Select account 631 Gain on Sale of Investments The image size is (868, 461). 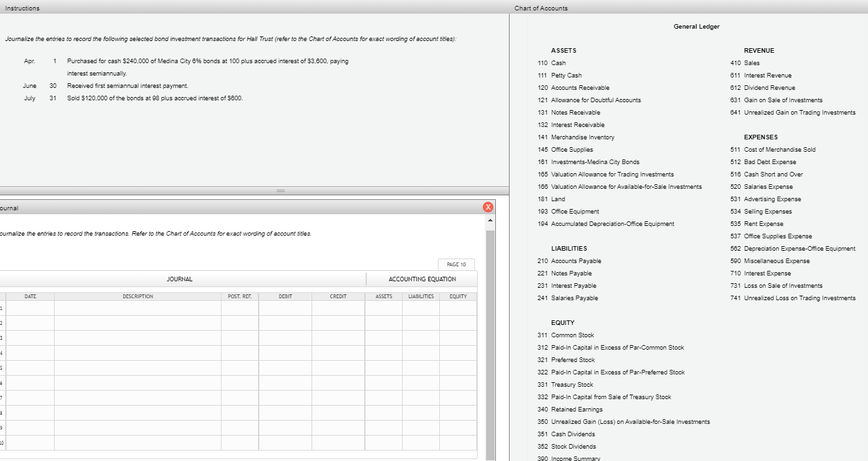click(777, 100)
